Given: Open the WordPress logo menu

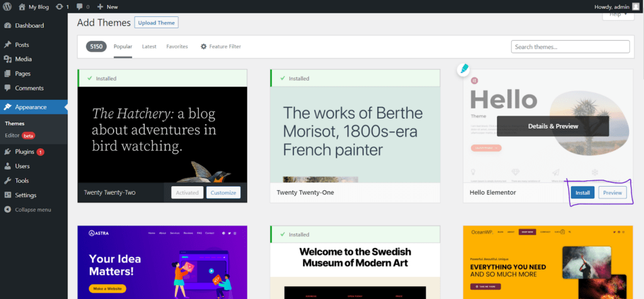Looking at the screenshot, I should tap(8, 6).
